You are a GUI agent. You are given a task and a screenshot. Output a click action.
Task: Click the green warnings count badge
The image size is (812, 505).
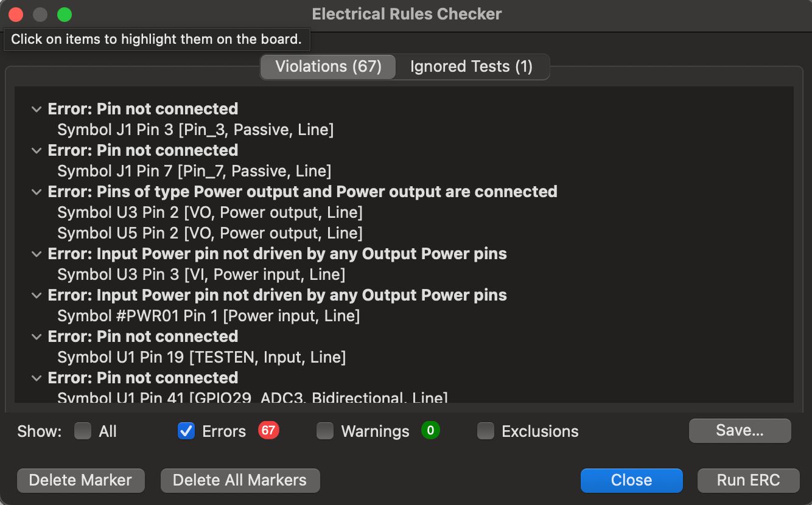[430, 431]
